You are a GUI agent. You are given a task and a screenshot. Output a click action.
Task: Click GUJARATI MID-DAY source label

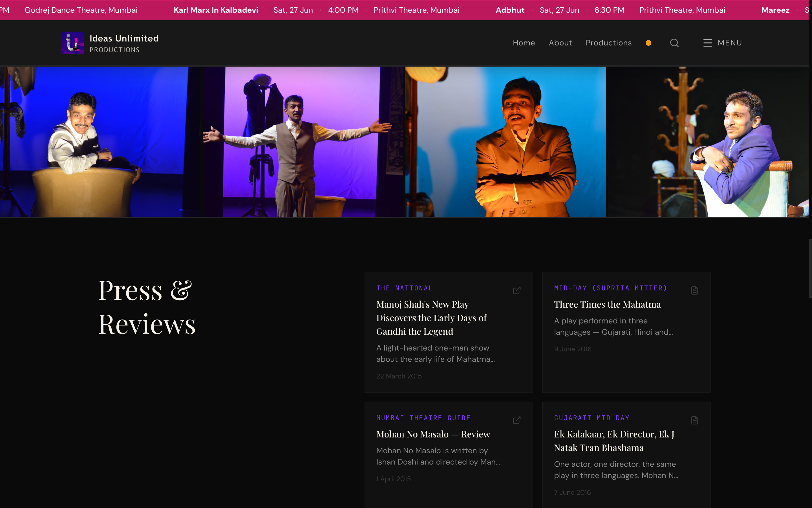(592, 418)
